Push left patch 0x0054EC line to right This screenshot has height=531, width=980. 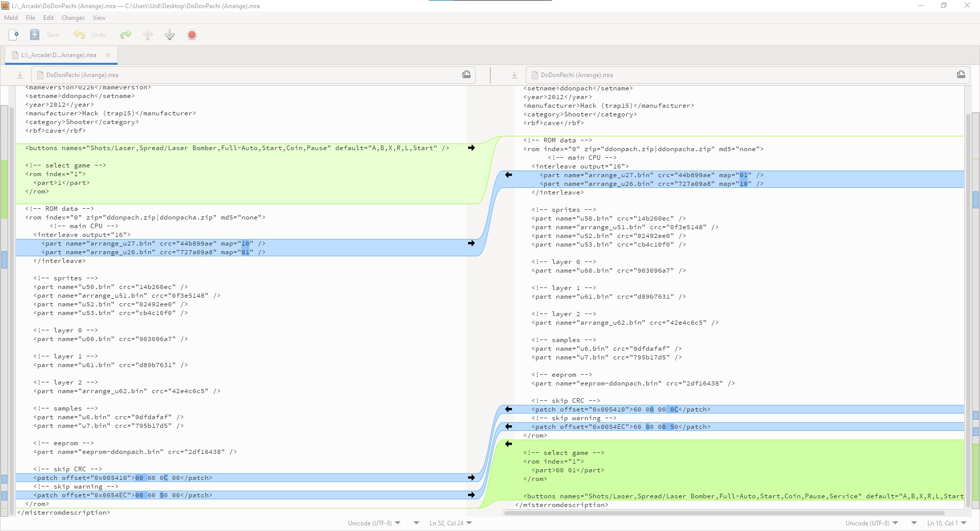471,495
